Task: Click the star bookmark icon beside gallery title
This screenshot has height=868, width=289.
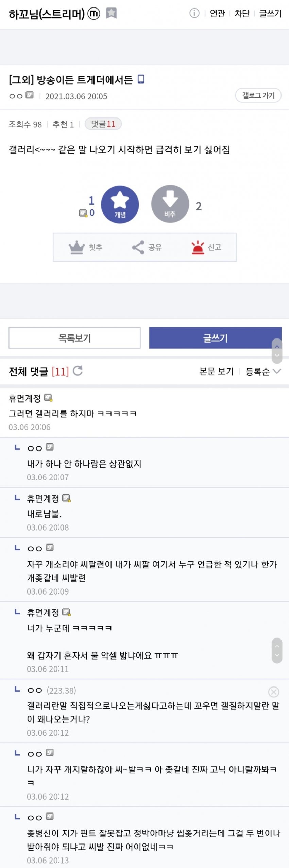Action: tap(111, 13)
